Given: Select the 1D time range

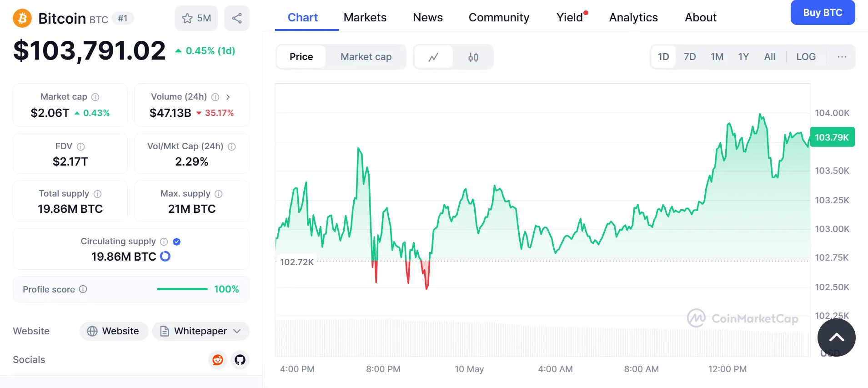Looking at the screenshot, I should pos(663,57).
